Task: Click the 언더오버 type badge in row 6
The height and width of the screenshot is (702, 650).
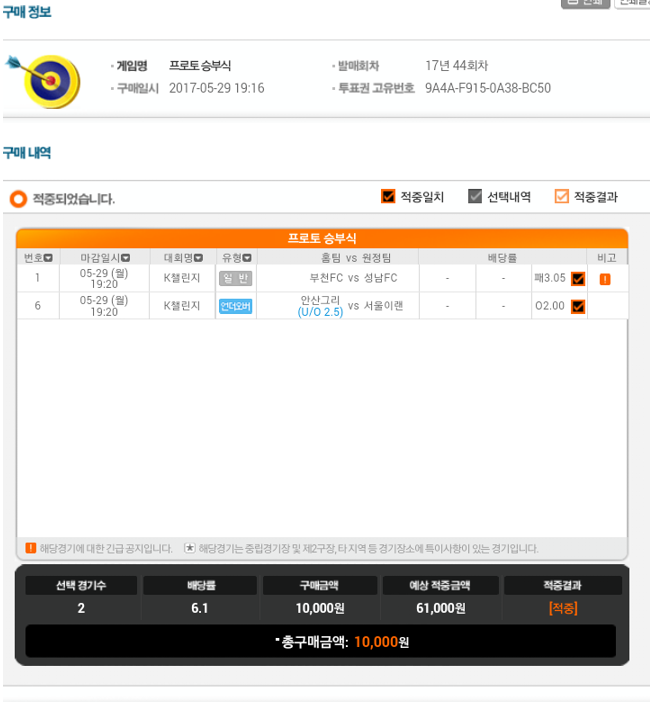Action: (235, 306)
